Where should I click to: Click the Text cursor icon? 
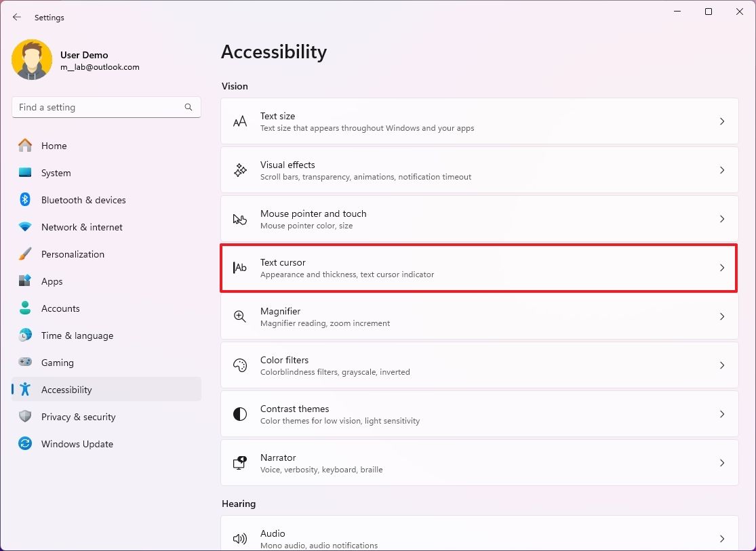[240, 268]
